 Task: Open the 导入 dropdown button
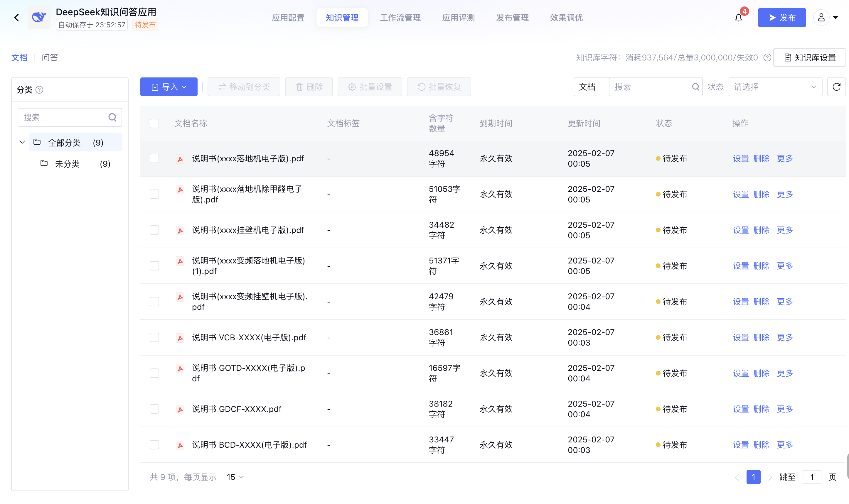tap(169, 87)
